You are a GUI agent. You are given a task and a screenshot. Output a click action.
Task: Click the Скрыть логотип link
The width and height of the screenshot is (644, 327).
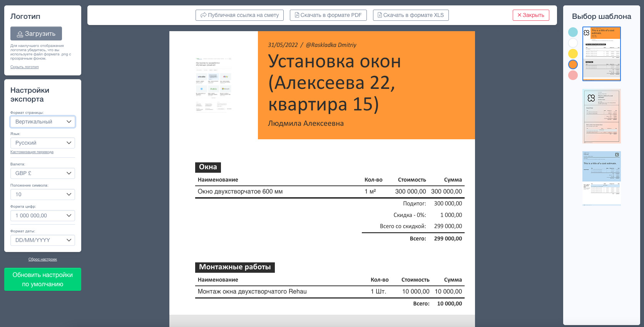coord(25,67)
